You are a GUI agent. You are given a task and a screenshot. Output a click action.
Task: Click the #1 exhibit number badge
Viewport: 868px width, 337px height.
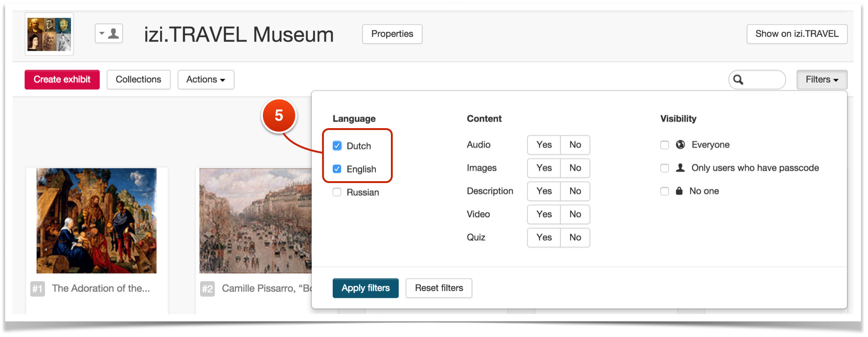coord(37,289)
